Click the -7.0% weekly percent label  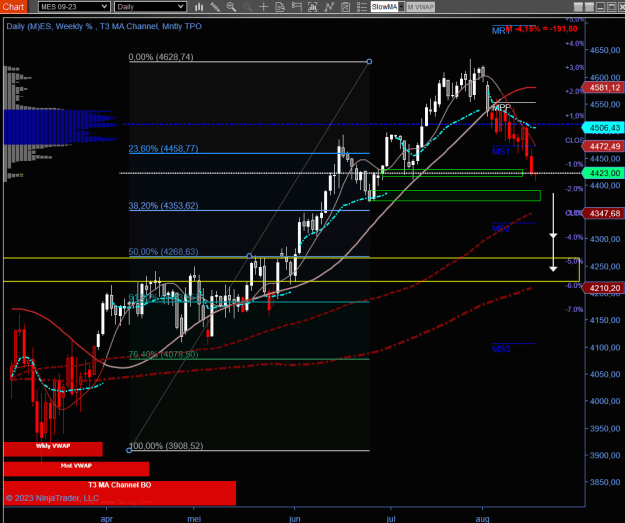tap(574, 309)
